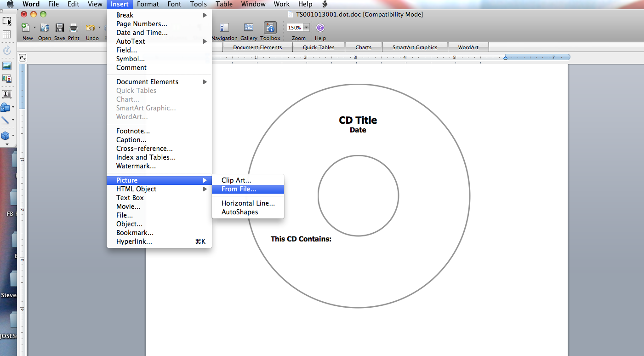This screenshot has height=356, width=644.
Task: Click the New document icon
Action: 26,28
